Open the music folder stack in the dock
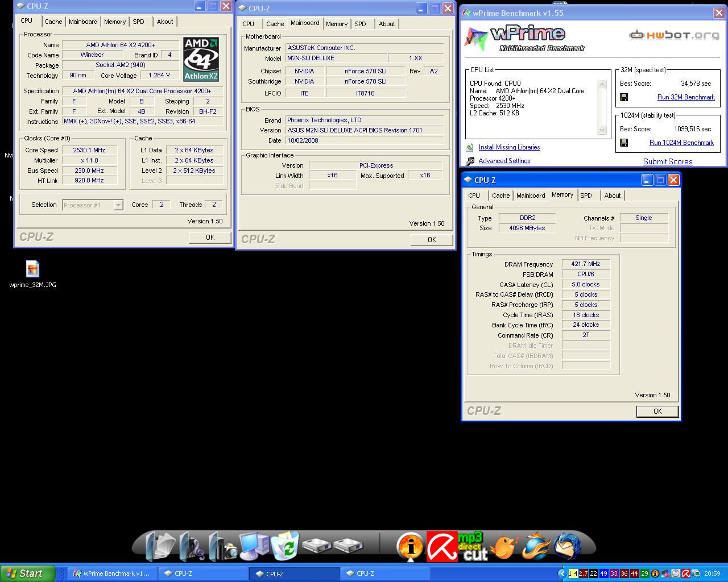The image size is (728, 582). (192, 546)
